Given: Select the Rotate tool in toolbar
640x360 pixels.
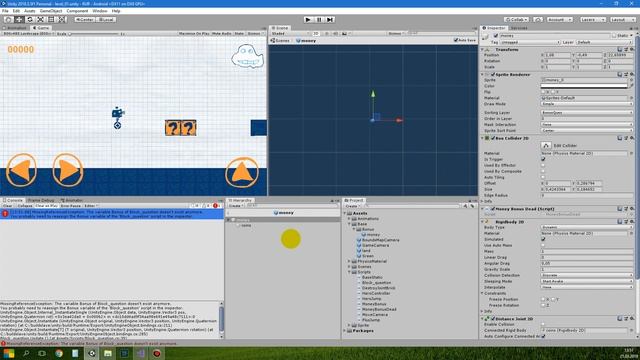Looking at the screenshot, I should [x=29, y=20].
